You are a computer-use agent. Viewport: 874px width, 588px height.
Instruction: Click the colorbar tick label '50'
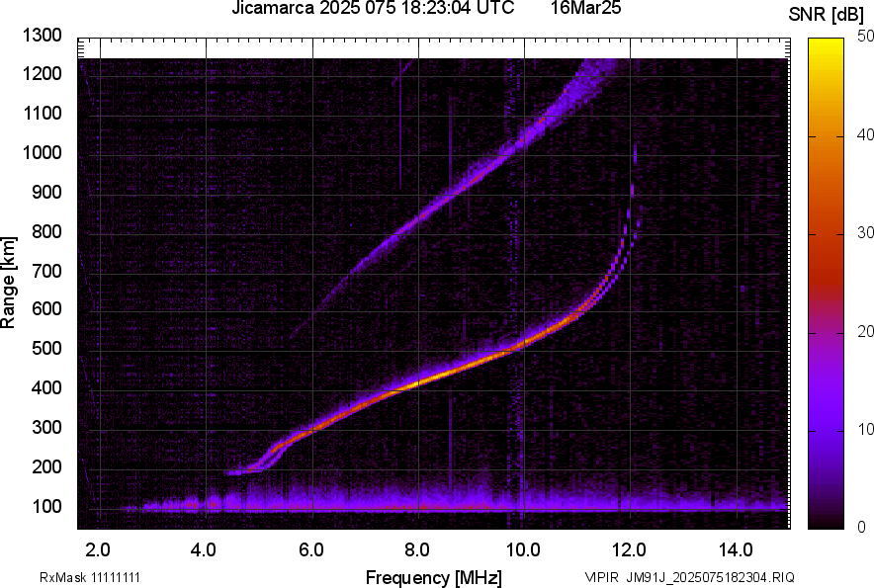pyautogui.click(x=866, y=37)
